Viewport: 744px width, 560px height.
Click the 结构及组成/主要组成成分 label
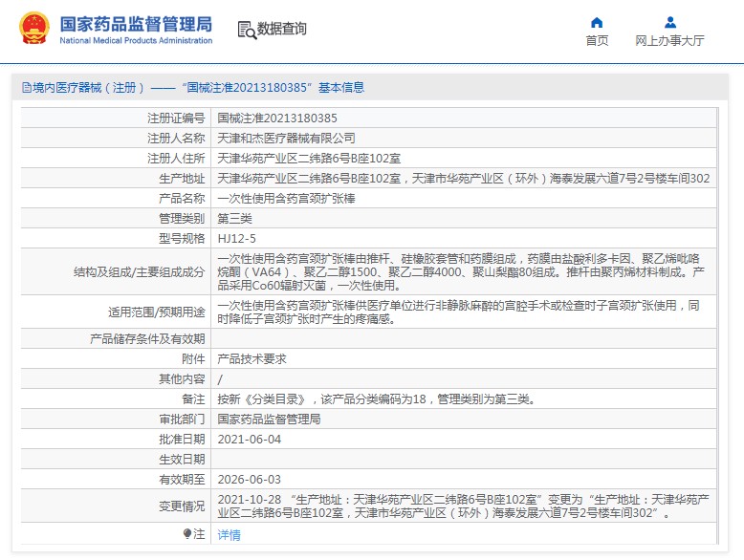[x=139, y=271]
